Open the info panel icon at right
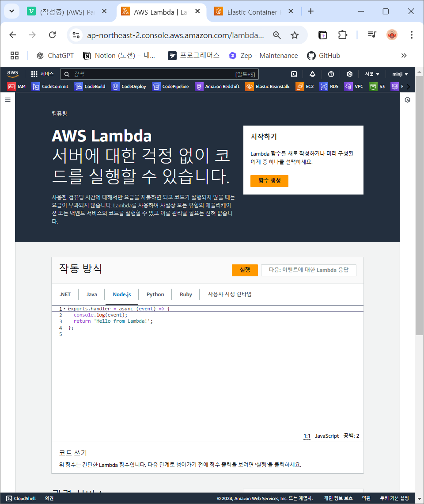 tap(407, 100)
